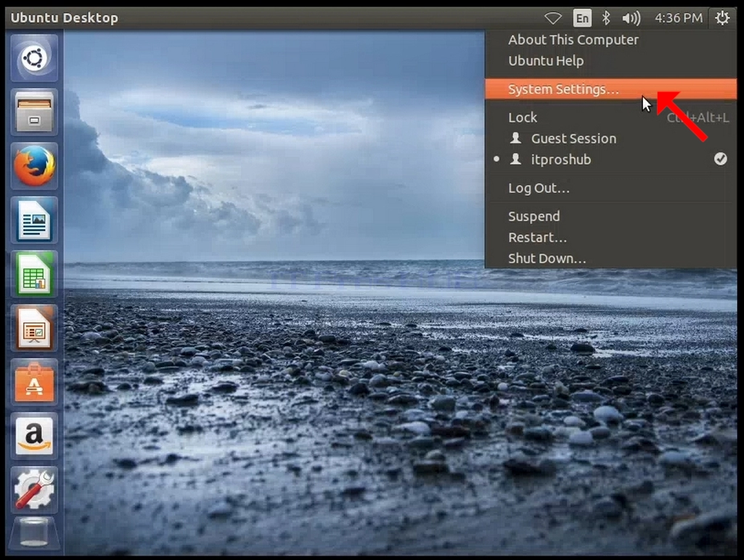Open the Ubuntu Dash launcher icon
This screenshot has width=744, height=560.
[x=34, y=58]
